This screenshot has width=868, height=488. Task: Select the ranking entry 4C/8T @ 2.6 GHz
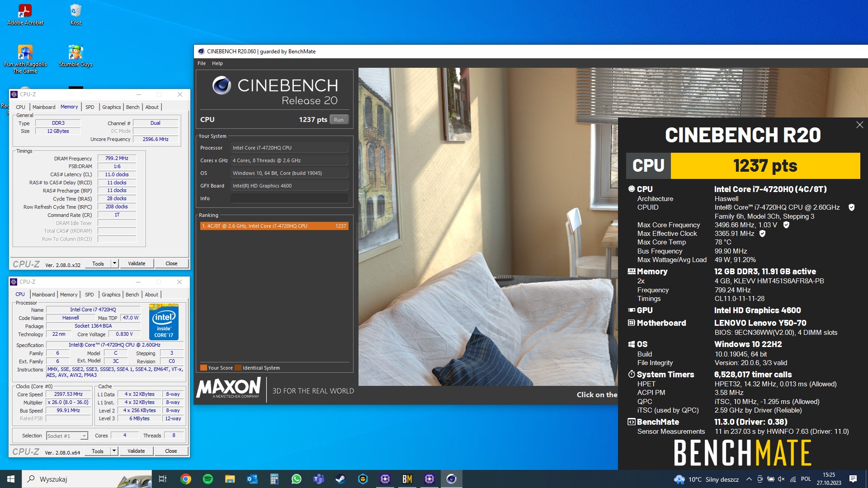274,226
